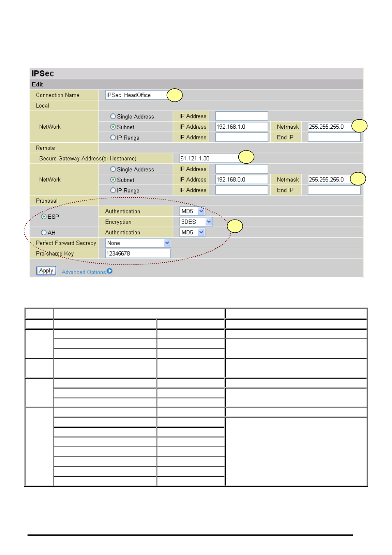The image size is (392, 555).
Task: Open the AH Authentication MD5 dropdown
Action: pyautogui.click(x=192, y=232)
